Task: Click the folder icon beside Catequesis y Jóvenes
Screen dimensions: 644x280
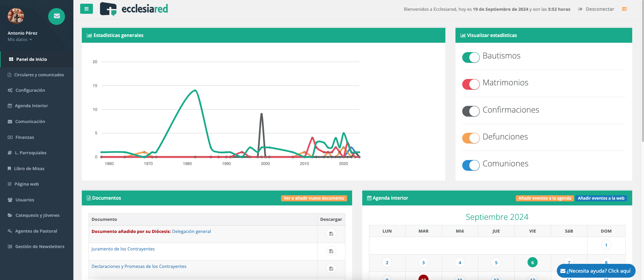Action: [x=10, y=215]
